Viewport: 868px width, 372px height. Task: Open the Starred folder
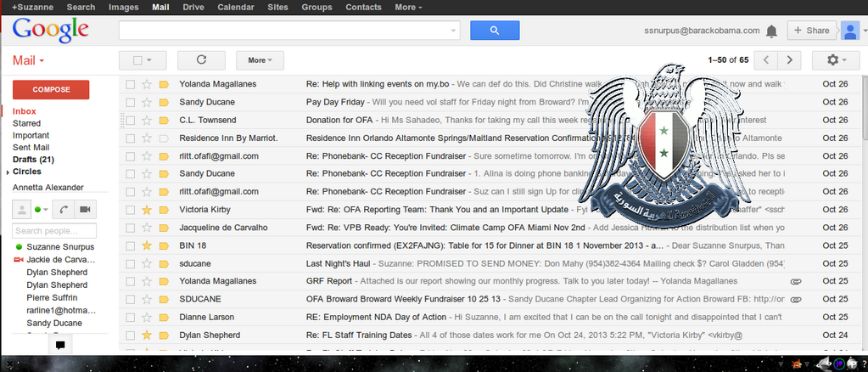[26, 123]
